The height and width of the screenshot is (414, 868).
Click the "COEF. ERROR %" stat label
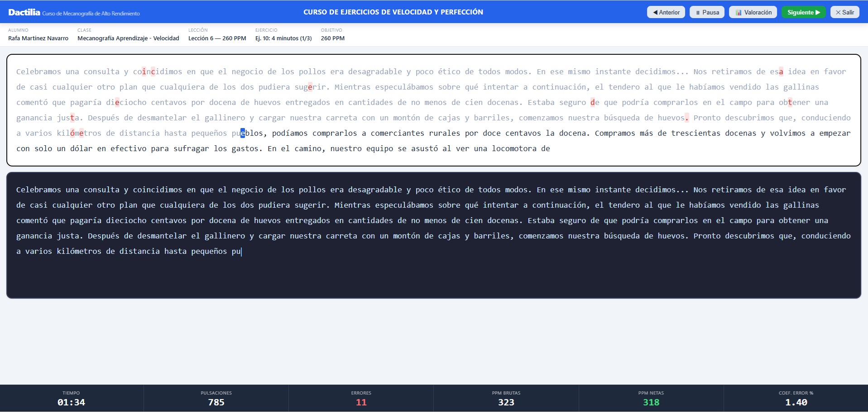click(x=796, y=393)
